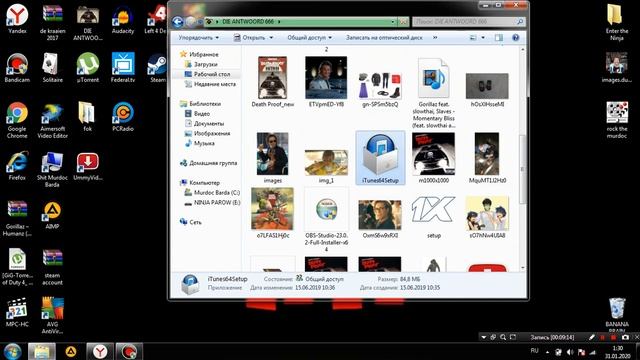The width and height of the screenshot is (640, 360).
Task: Toggle the Explorer preview pane button
Action: click(x=499, y=38)
